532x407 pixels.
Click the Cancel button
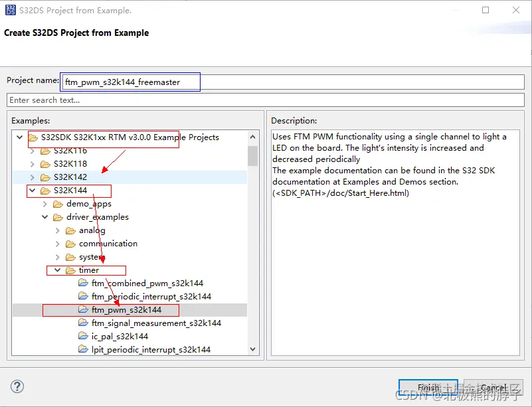coord(493,387)
